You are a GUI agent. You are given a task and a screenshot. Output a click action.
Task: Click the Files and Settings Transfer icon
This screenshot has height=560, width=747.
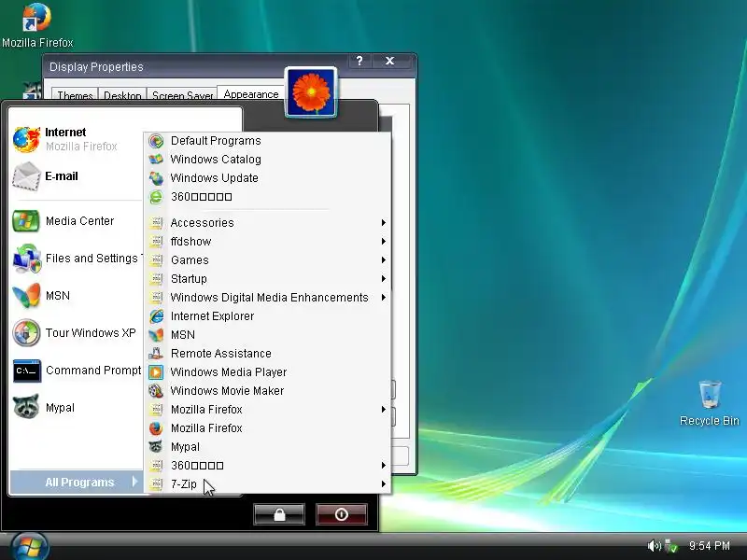click(x=27, y=259)
